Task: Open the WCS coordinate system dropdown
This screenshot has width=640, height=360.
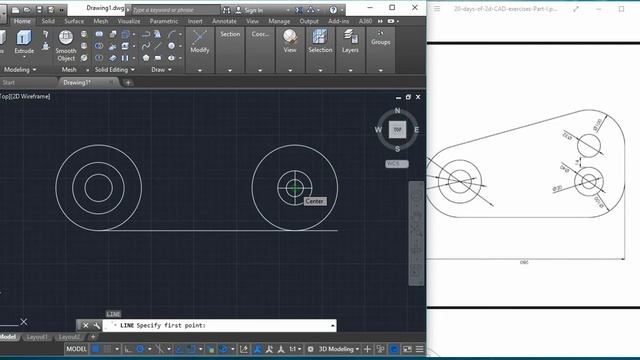Action: pos(397,164)
